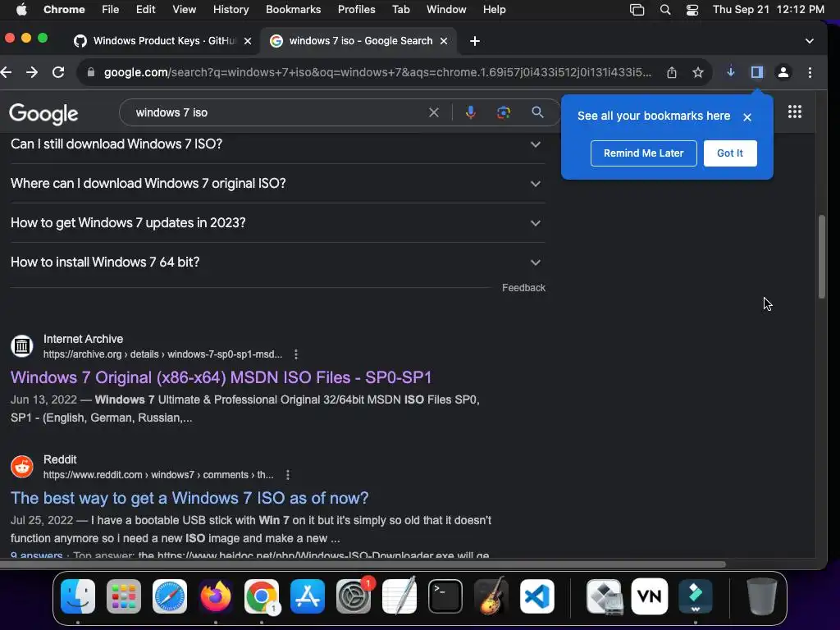Click the Google search input field
The image size is (840, 630).
pyautogui.click(x=279, y=112)
